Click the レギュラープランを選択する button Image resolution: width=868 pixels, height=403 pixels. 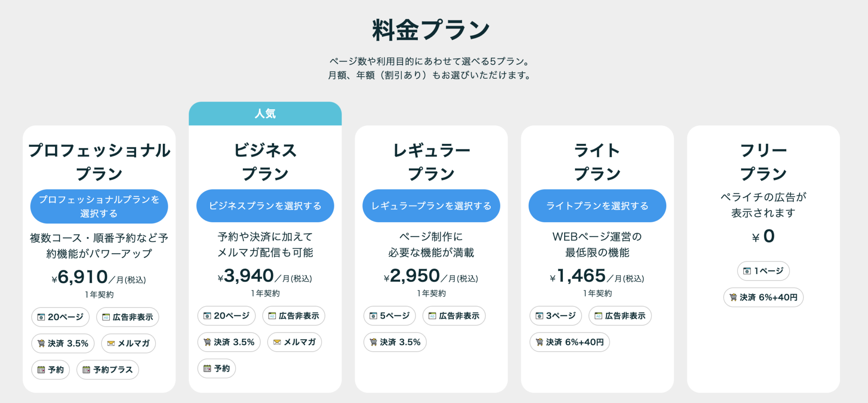[x=431, y=206]
